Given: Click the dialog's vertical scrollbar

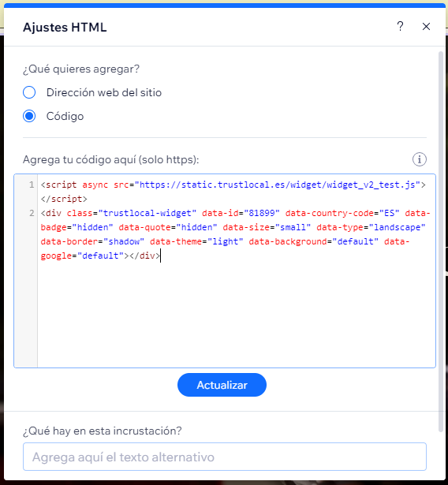Looking at the screenshot, I should pos(441,241).
